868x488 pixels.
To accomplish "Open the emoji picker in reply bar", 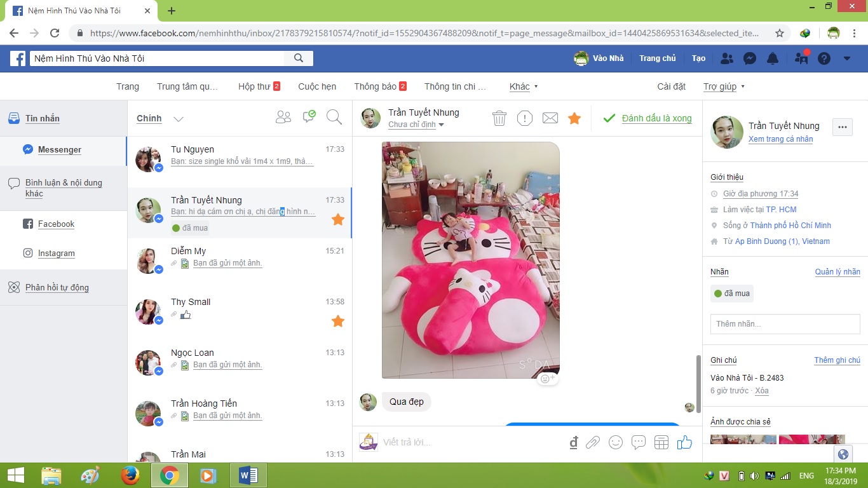I will pos(616,442).
